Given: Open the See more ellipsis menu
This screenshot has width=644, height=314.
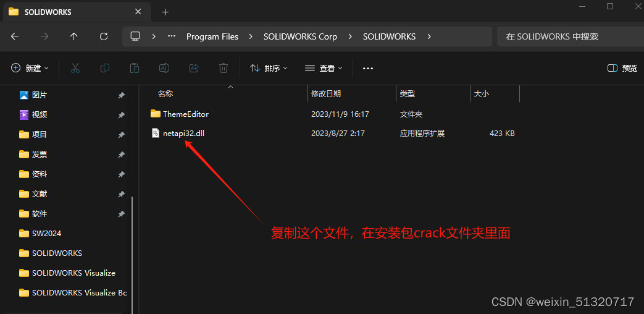Looking at the screenshot, I should pos(368,68).
